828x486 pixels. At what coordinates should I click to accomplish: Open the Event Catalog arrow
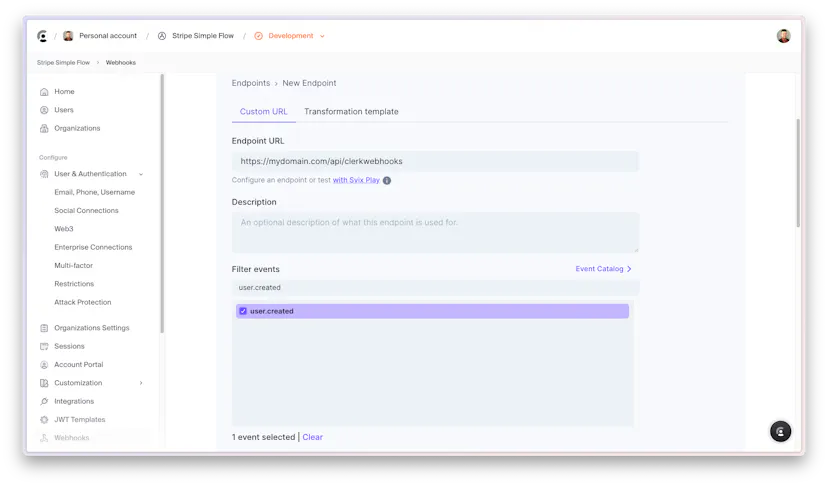click(x=629, y=269)
